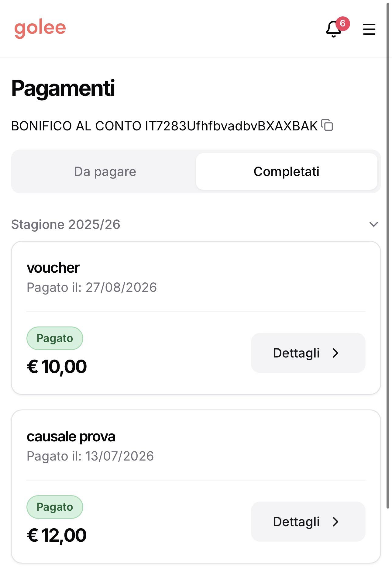Open the notifications bell icon
Viewport: 392px width, 573px height.
pyautogui.click(x=333, y=29)
